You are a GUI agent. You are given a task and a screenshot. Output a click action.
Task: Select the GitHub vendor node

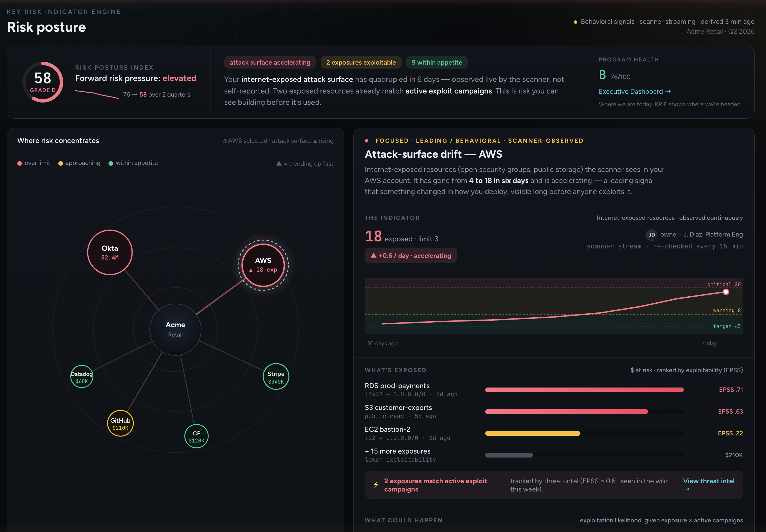click(x=120, y=423)
